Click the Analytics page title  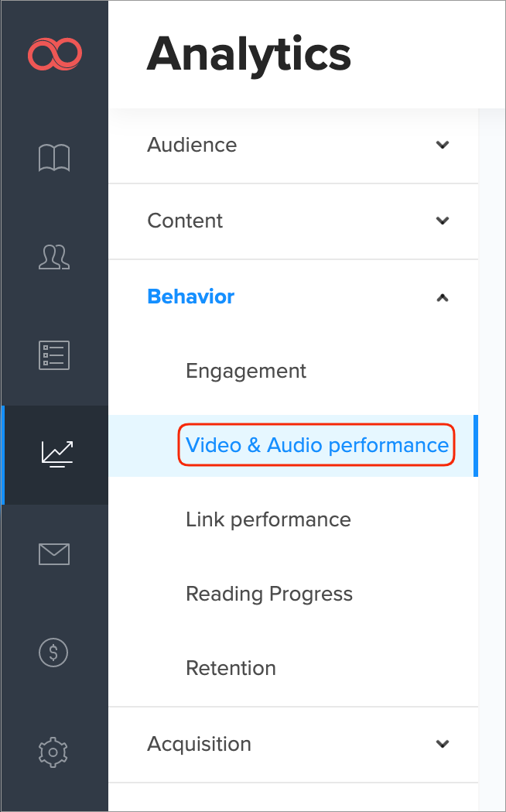(248, 54)
